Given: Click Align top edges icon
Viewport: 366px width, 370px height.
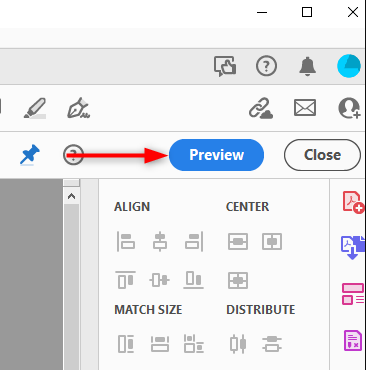Looking at the screenshot, I should [125, 280].
